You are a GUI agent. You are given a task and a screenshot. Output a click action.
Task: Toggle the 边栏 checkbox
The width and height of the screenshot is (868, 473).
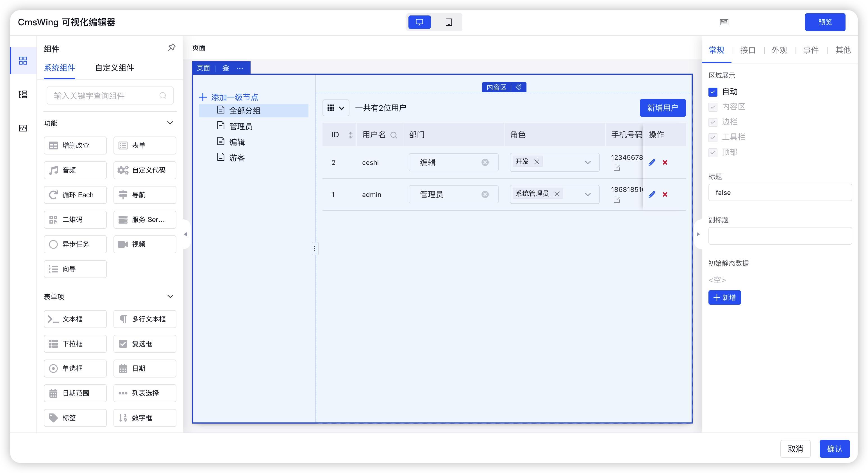713,122
